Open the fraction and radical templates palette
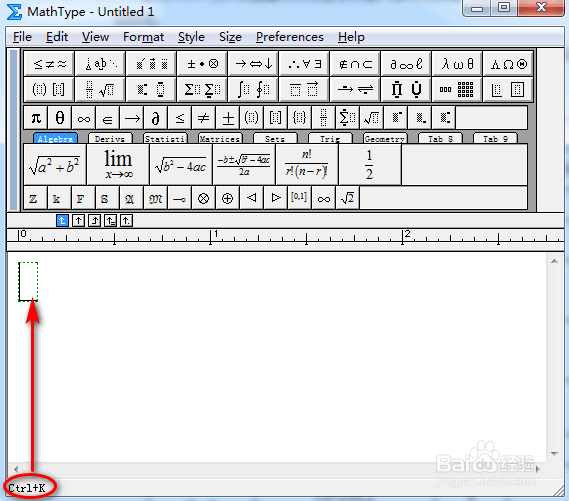 (x=101, y=89)
